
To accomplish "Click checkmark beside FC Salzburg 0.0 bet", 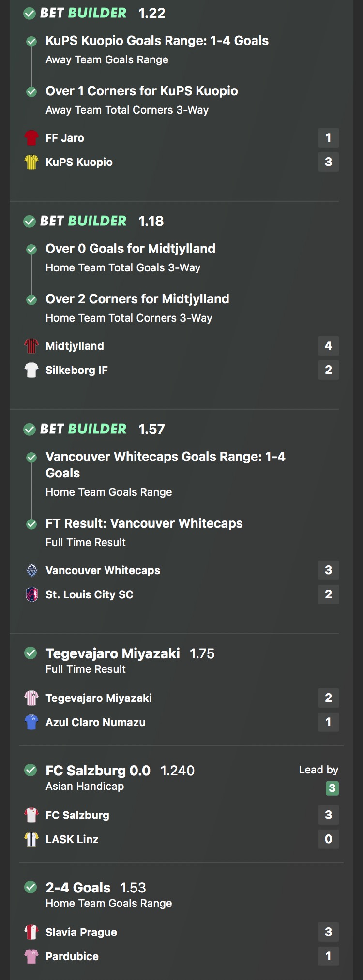I will click(x=30, y=770).
